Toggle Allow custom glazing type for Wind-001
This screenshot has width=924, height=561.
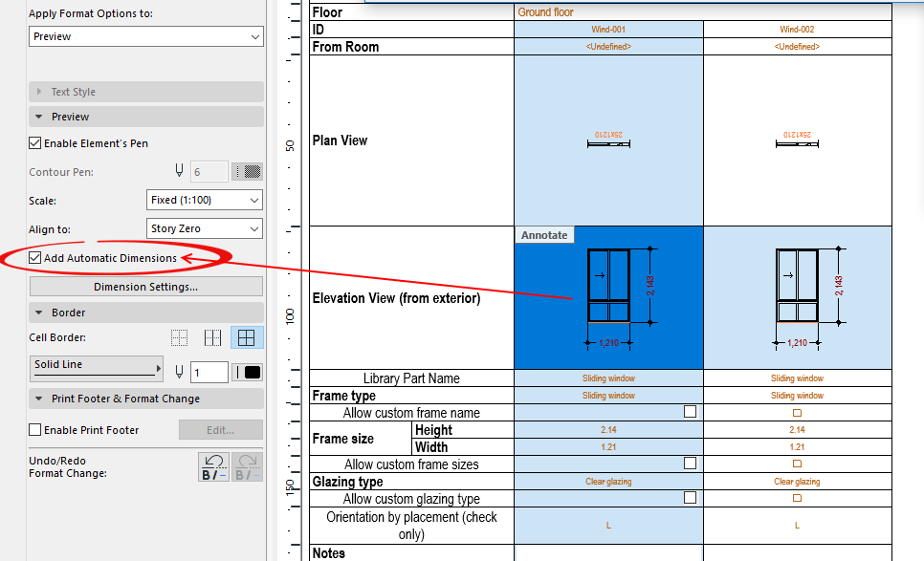coord(690,498)
